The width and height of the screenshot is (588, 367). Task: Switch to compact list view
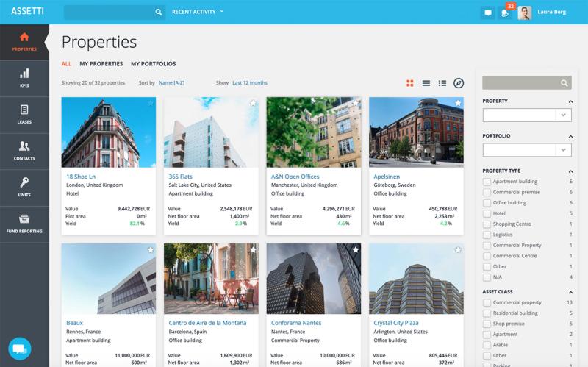(x=426, y=83)
